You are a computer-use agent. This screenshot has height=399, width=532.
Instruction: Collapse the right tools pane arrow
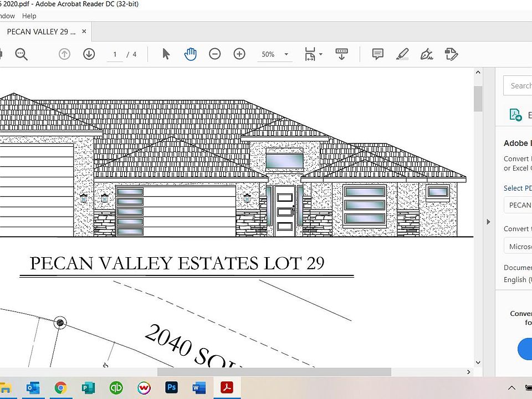pos(488,222)
